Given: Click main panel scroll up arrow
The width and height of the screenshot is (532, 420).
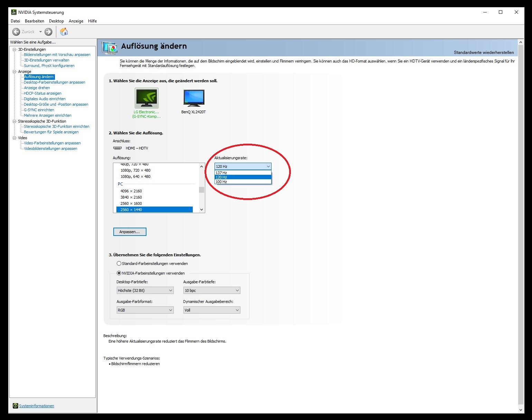Looking at the screenshot, I should coord(521,42).
